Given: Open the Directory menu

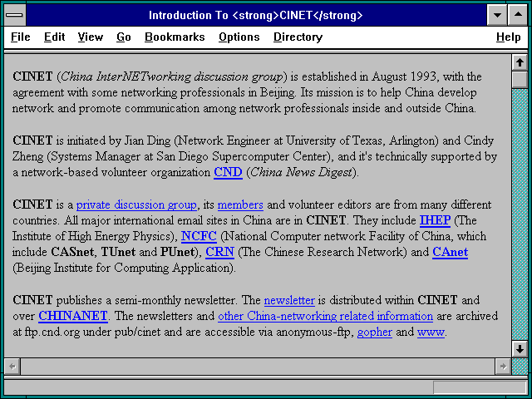Looking at the screenshot, I should point(298,37).
